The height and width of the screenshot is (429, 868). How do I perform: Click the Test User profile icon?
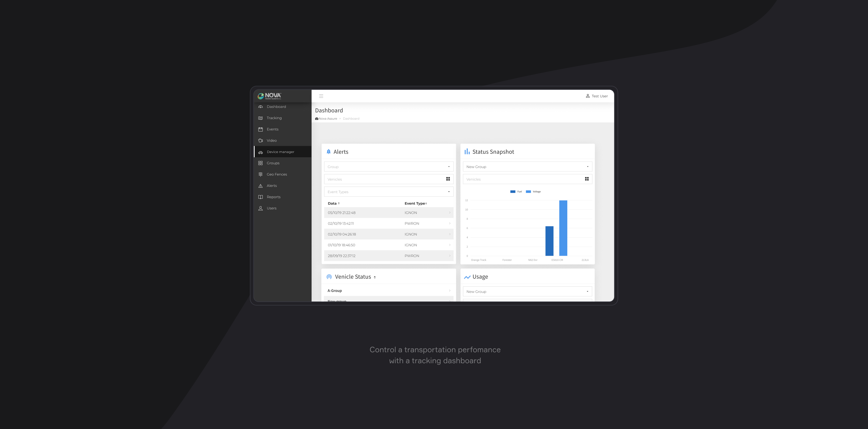587,96
